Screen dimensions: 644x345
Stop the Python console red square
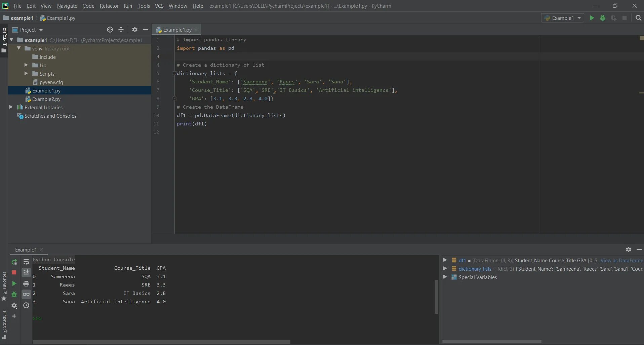point(14,272)
